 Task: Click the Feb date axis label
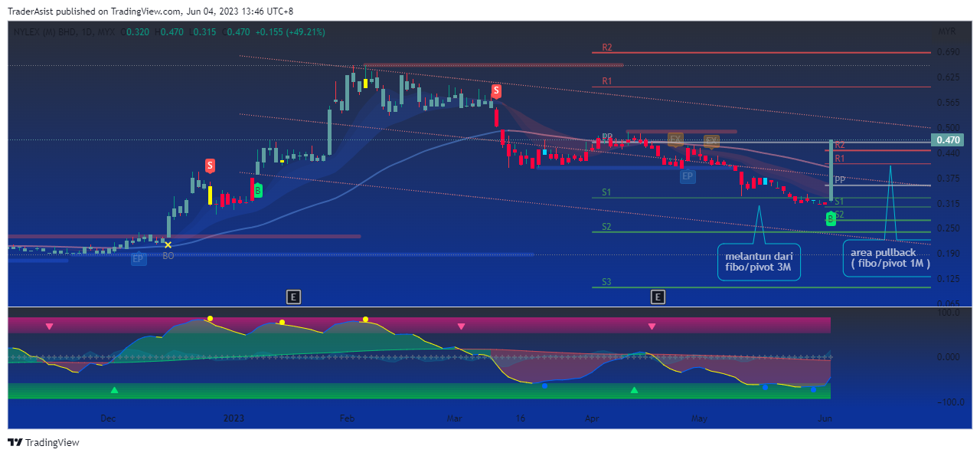(347, 419)
